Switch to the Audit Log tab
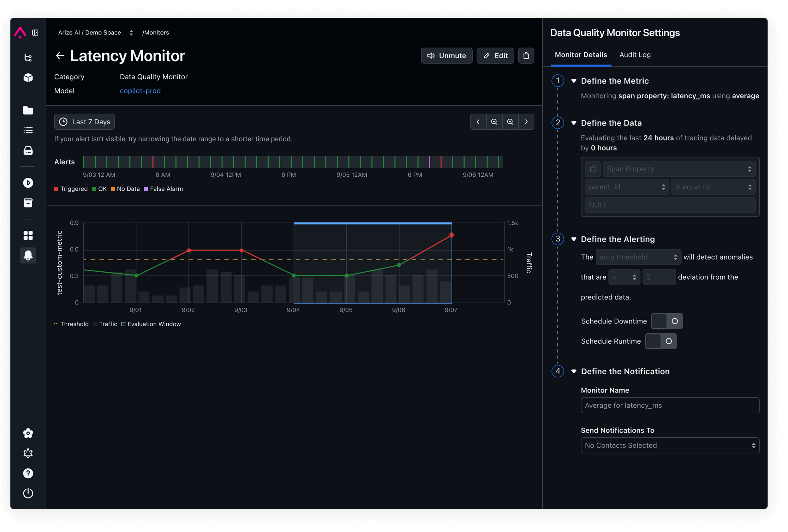This screenshot has height=532, width=788. pyautogui.click(x=635, y=55)
